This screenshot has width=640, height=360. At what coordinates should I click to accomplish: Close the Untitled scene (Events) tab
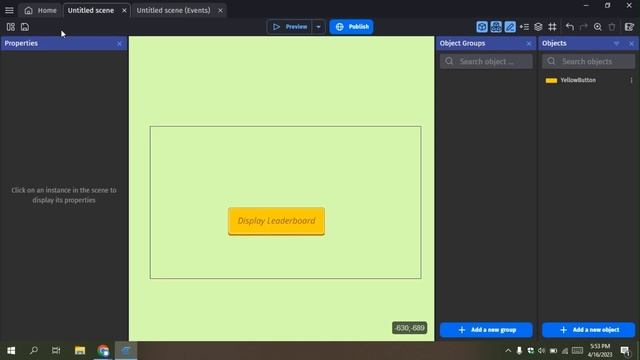coord(220,10)
